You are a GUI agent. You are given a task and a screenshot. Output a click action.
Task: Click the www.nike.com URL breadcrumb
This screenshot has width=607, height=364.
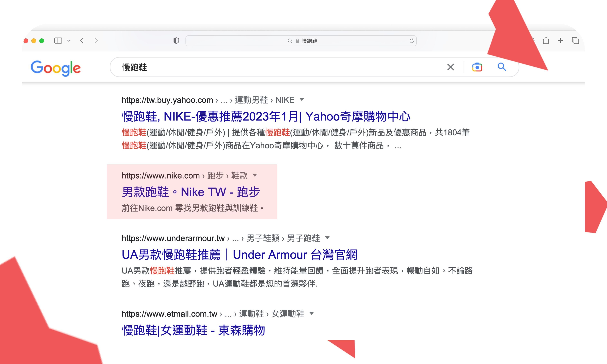click(184, 175)
